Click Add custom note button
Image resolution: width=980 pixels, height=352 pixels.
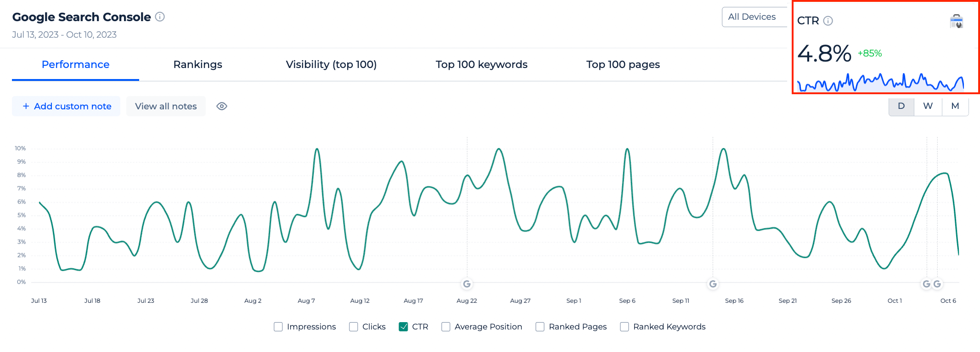point(66,106)
